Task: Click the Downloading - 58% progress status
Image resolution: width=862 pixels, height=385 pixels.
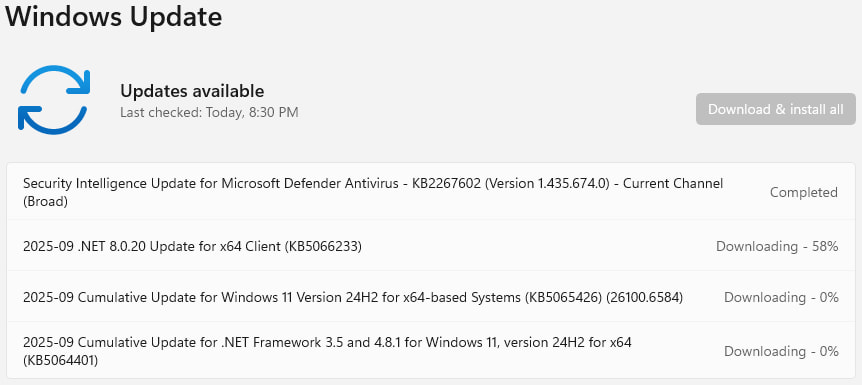Action: pyautogui.click(x=777, y=246)
